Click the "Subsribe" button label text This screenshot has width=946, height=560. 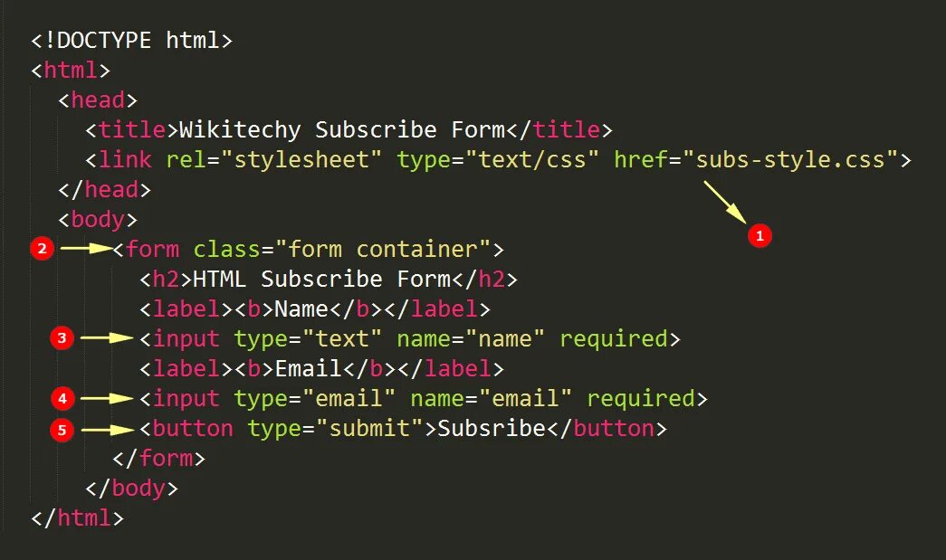click(492, 428)
